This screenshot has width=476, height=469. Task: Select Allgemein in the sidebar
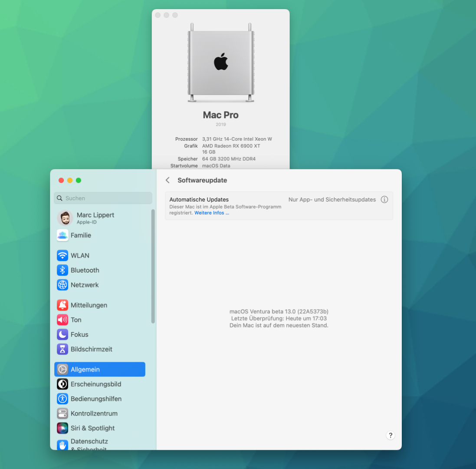point(100,370)
